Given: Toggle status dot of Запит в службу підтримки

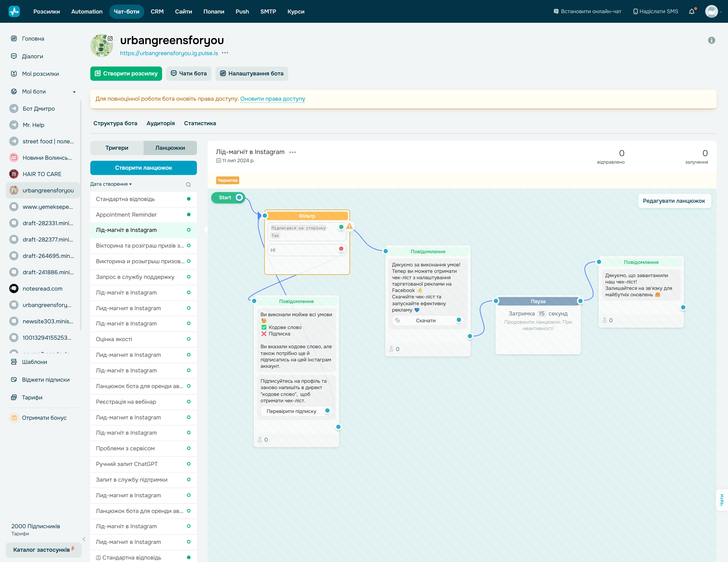Looking at the screenshot, I should pyautogui.click(x=189, y=480).
